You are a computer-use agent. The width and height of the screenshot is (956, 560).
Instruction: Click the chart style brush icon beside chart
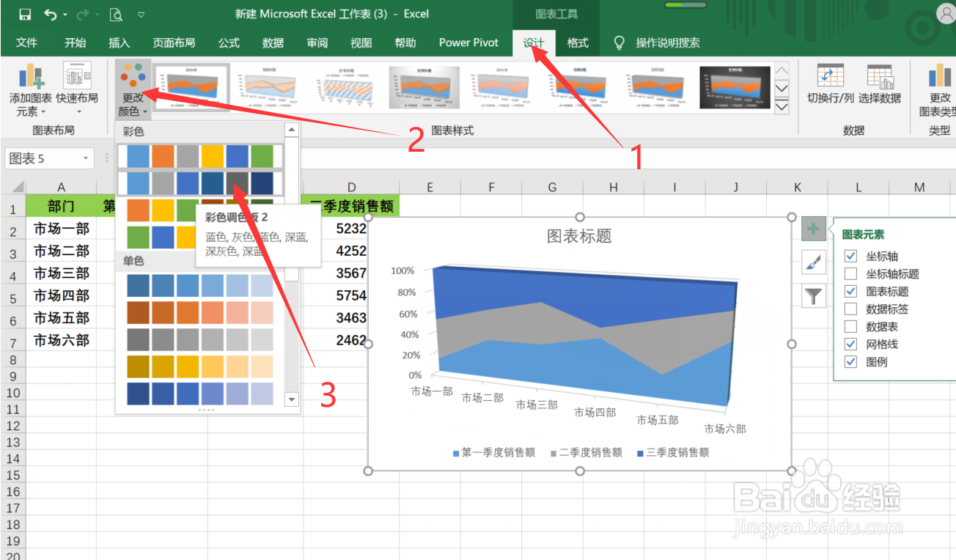(x=813, y=262)
